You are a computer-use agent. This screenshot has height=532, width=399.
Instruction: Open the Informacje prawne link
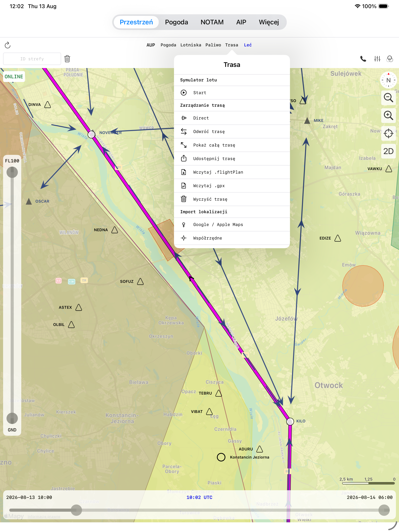point(44,516)
